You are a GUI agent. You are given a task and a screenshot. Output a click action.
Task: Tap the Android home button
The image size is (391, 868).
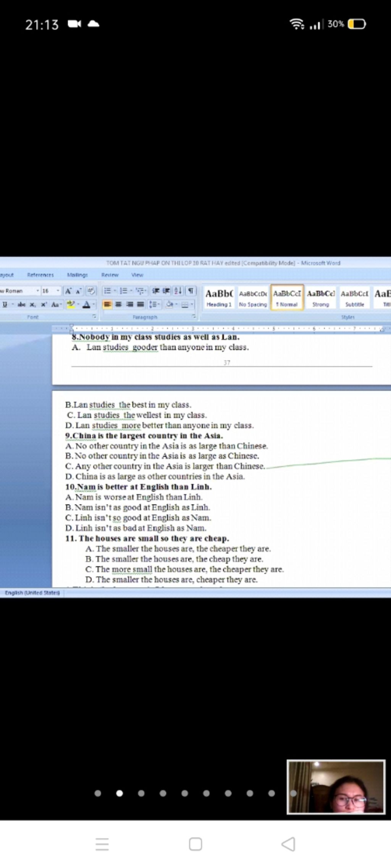tap(195, 844)
